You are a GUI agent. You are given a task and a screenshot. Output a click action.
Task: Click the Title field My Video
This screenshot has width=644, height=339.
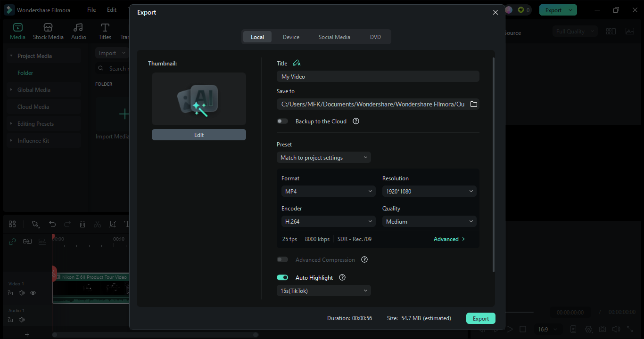point(378,76)
